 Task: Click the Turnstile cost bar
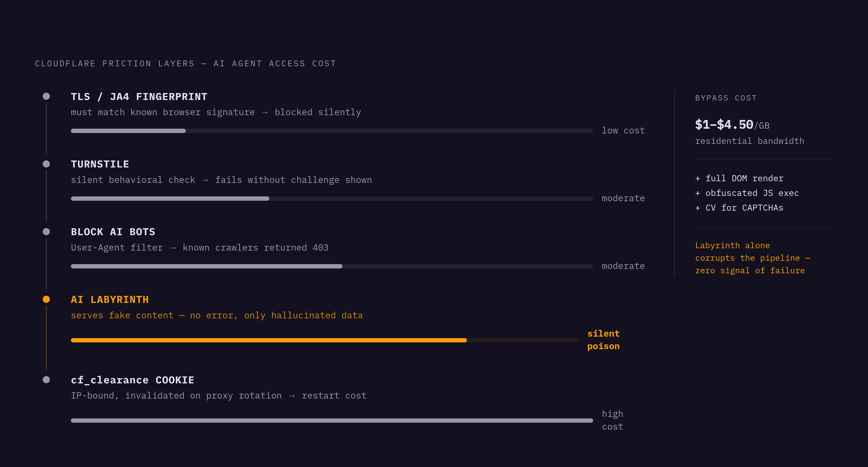click(x=332, y=199)
